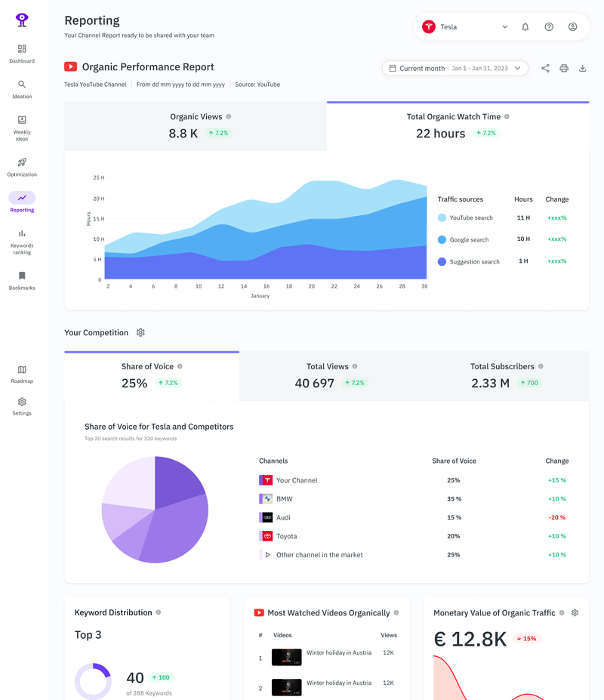Click the '35 %' share for BMW

click(454, 498)
